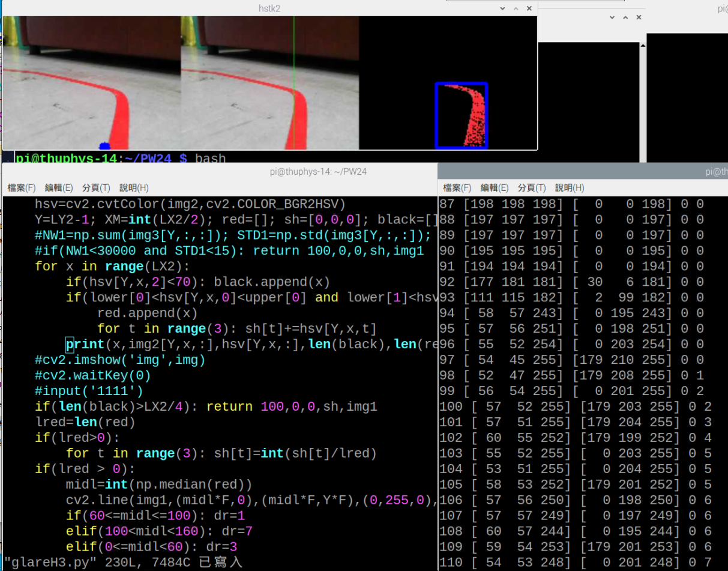728x571 pixels.
Task: Open 編輯(E) menu in the left terminal
Action: click(x=59, y=188)
